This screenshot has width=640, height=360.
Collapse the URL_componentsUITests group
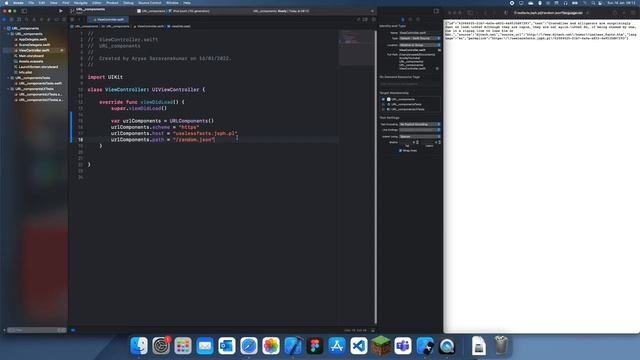coord(8,89)
